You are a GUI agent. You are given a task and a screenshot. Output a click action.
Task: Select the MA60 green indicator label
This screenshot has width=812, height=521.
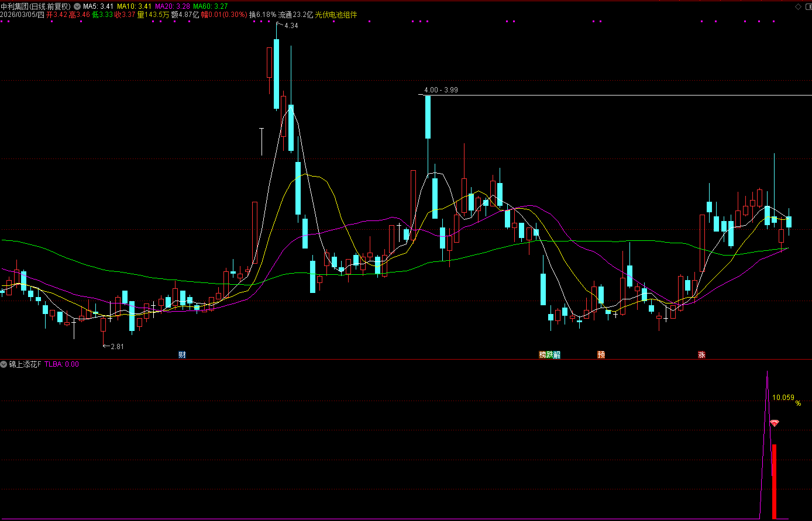[x=211, y=6]
